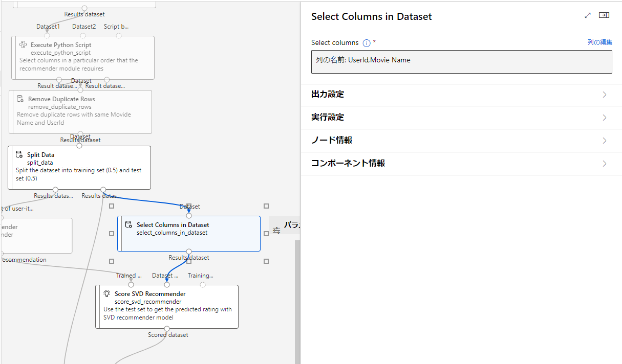Viewport: 622px width, 364px height.
Task: Click Score SVD Recommender's Dataset input port
Action: (167, 285)
